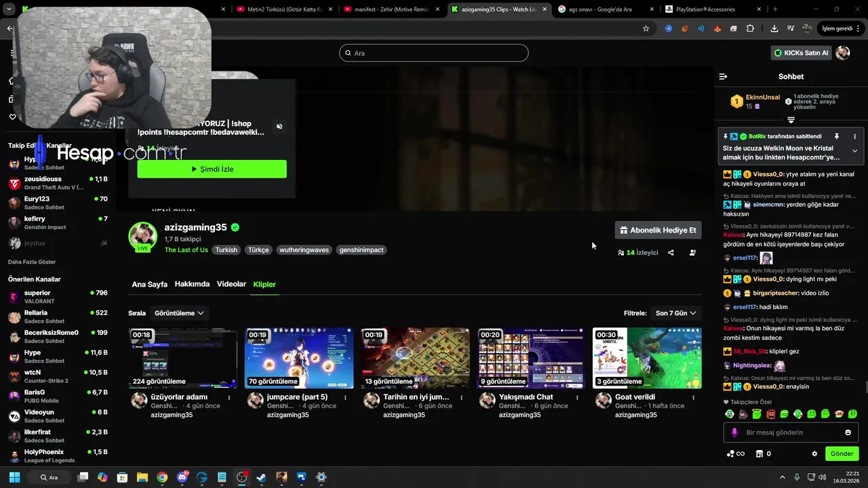
Task: Unmute the stream preview speaker icon
Action: coord(279,127)
